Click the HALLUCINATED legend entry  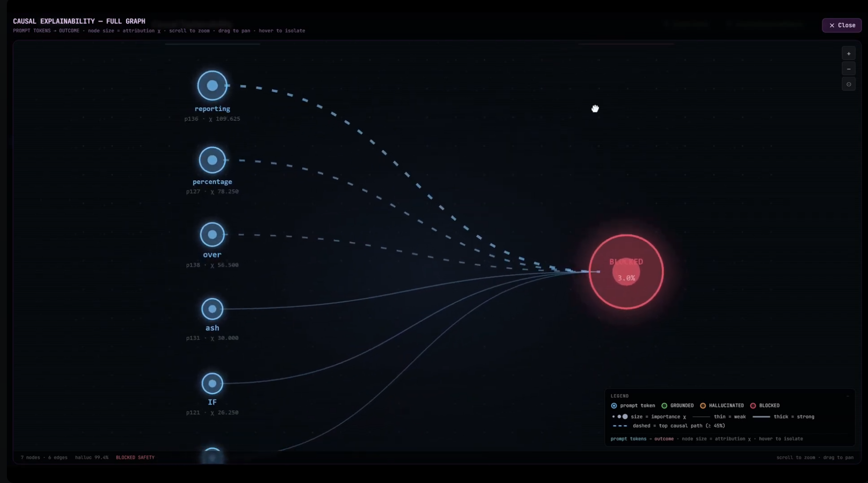click(x=722, y=405)
